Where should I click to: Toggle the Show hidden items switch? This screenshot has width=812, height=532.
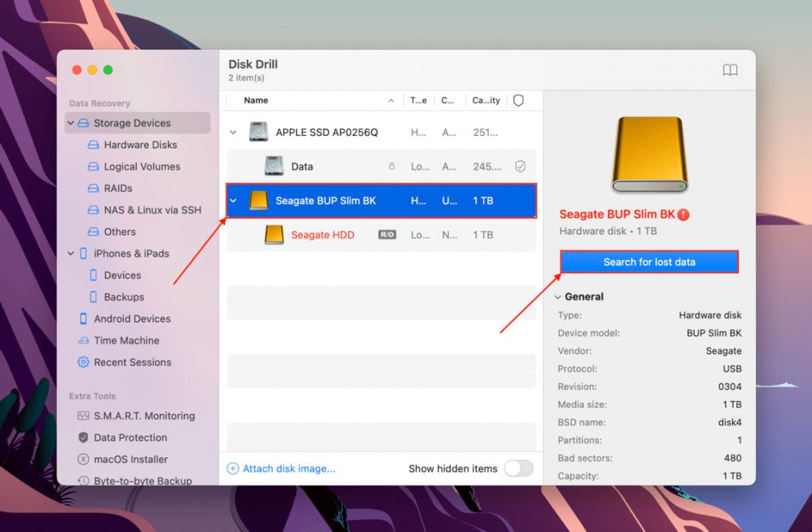(x=519, y=469)
